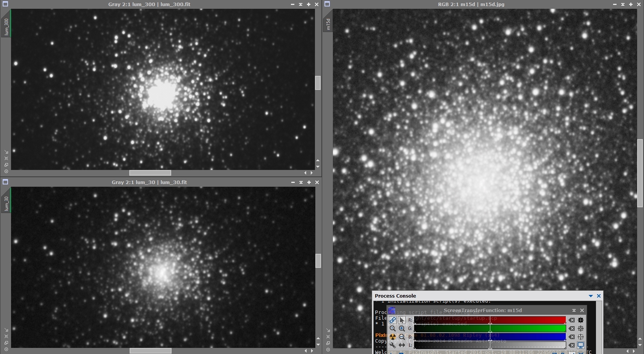Reset the blue channel in ScreenTransferFunction
The image size is (644, 354).
[572, 337]
